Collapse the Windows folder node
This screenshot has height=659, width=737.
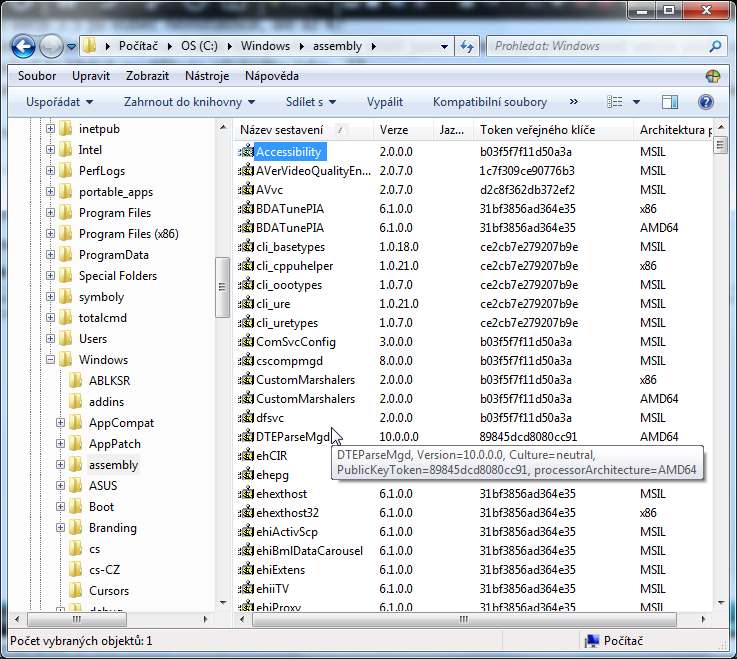tap(50, 360)
